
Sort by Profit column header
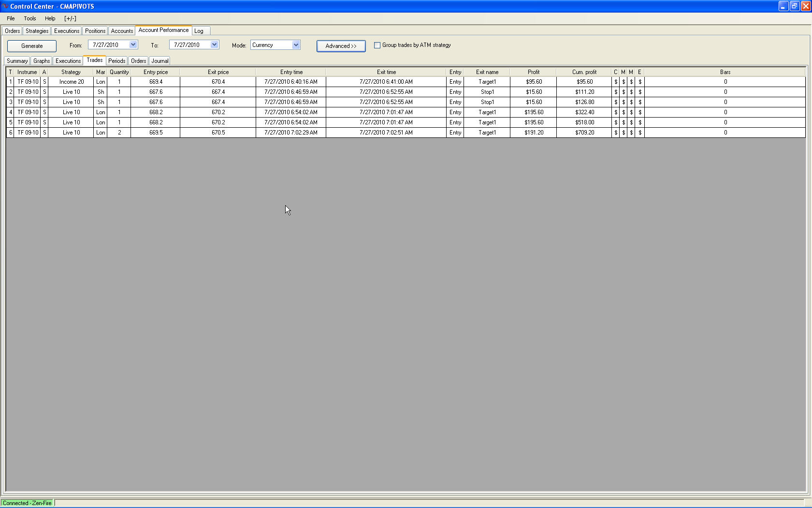click(534, 72)
